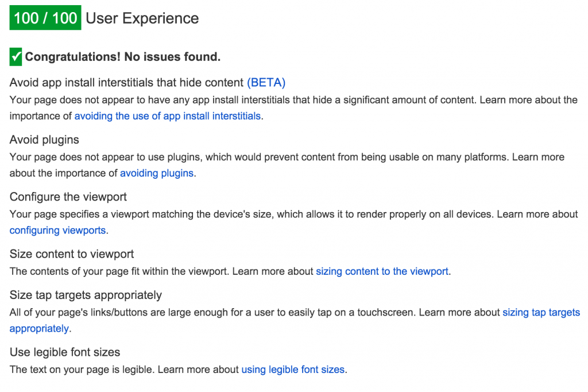This screenshot has width=588, height=392.
Task: Open the (BETA) link
Action: [x=266, y=82]
